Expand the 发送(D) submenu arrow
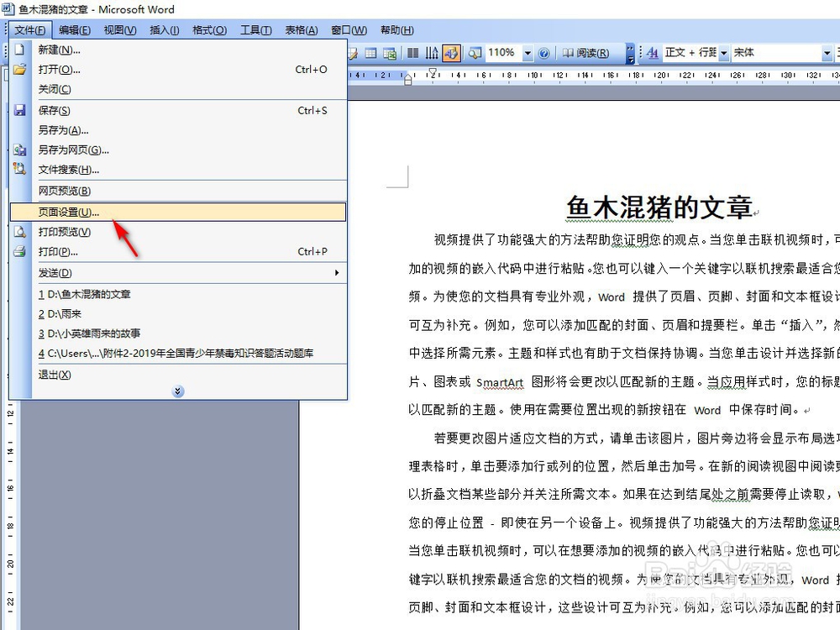Image resolution: width=840 pixels, height=630 pixels. pyautogui.click(x=337, y=273)
